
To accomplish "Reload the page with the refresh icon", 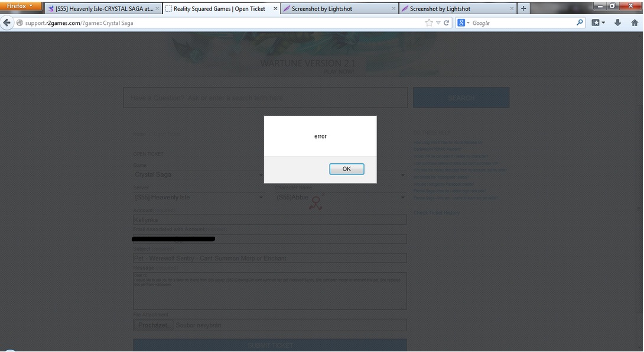I will point(447,23).
